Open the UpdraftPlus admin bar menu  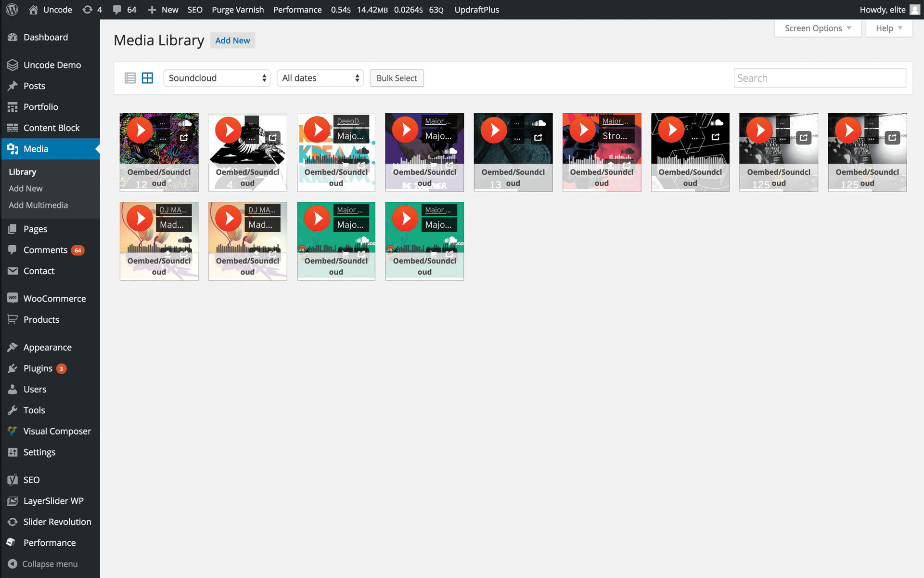[476, 10]
